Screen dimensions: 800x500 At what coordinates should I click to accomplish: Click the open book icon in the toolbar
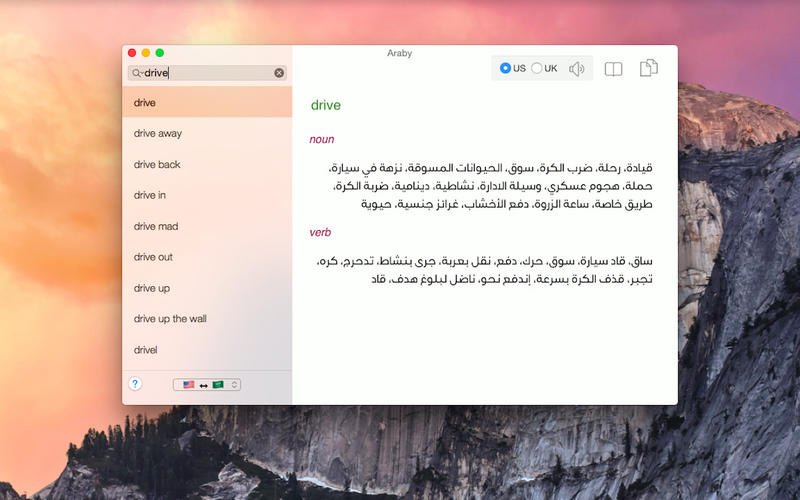click(613, 69)
